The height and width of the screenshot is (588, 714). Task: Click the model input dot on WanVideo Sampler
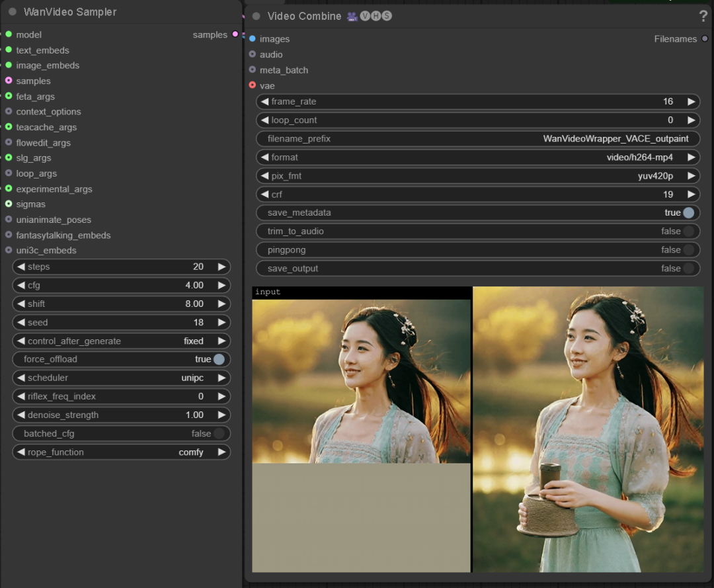(9, 34)
